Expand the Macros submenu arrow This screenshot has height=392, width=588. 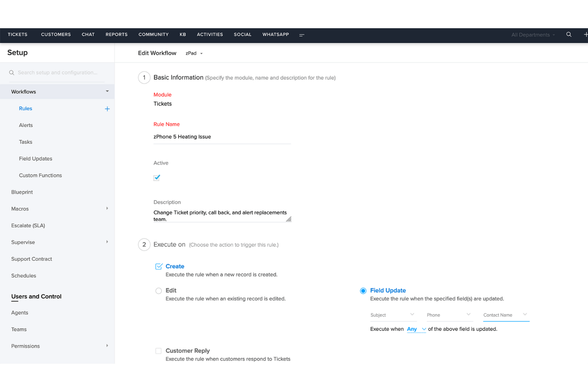click(x=107, y=209)
